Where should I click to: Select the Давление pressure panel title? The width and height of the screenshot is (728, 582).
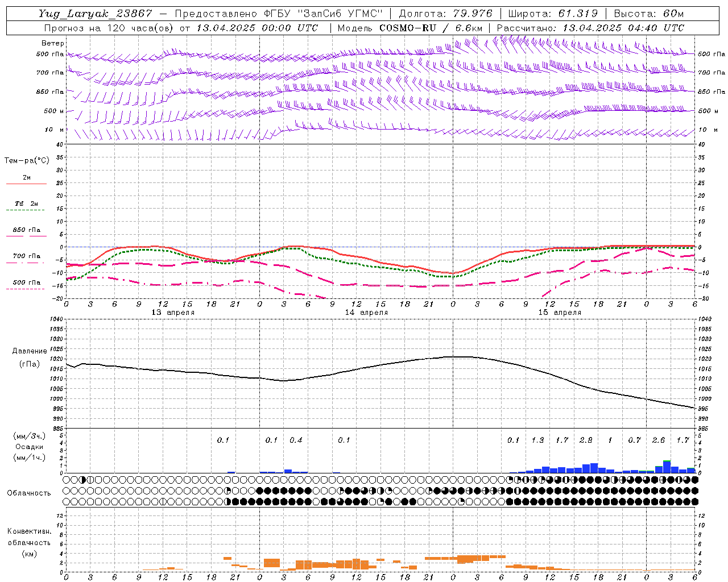[x=30, y=351]
